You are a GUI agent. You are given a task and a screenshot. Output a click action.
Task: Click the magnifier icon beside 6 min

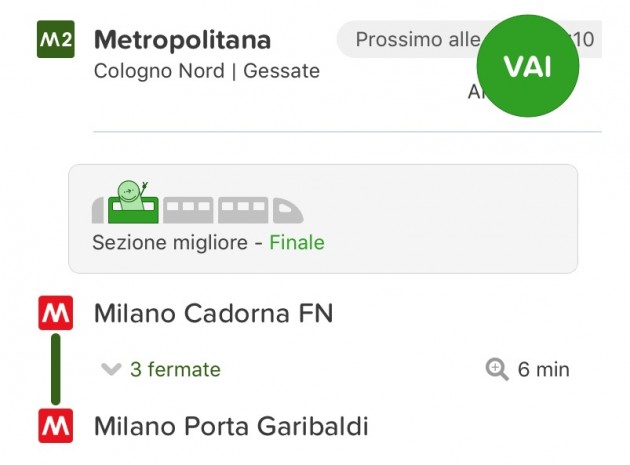(x=497, y=370)
